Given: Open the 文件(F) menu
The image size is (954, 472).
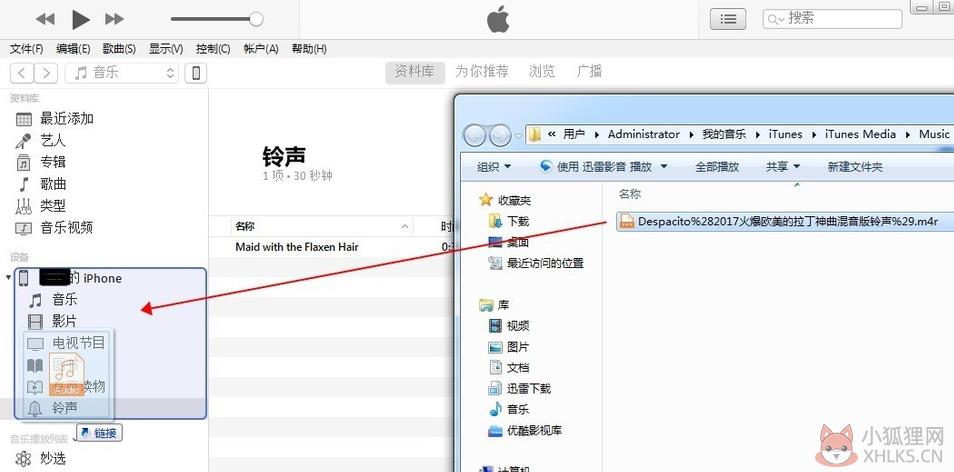Looking at the screenshot, I should (26, 49).
